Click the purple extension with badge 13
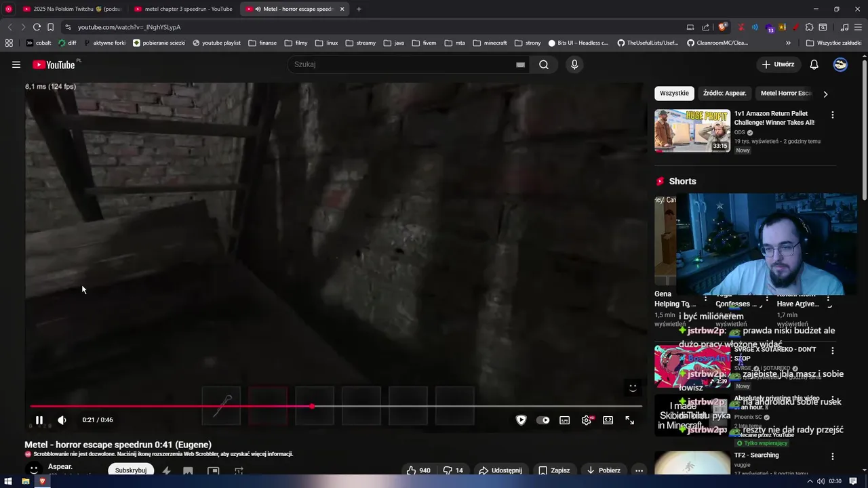The width and height of the screenshot is (868, 488). click(x=769, y=27)
